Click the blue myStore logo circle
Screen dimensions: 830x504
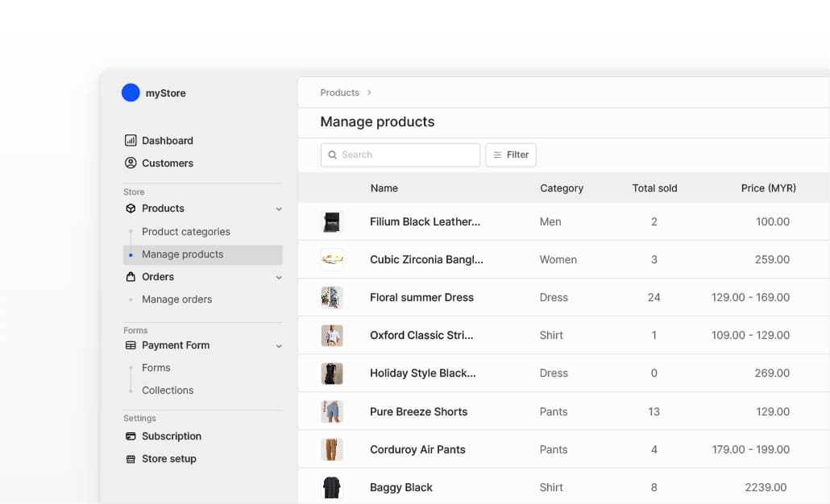[x=131, y=93]
